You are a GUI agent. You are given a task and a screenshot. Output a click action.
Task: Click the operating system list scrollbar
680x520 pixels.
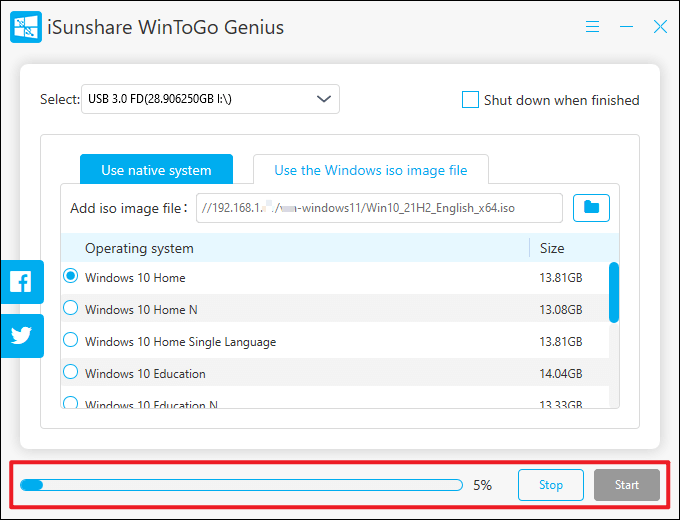(614, 292)
